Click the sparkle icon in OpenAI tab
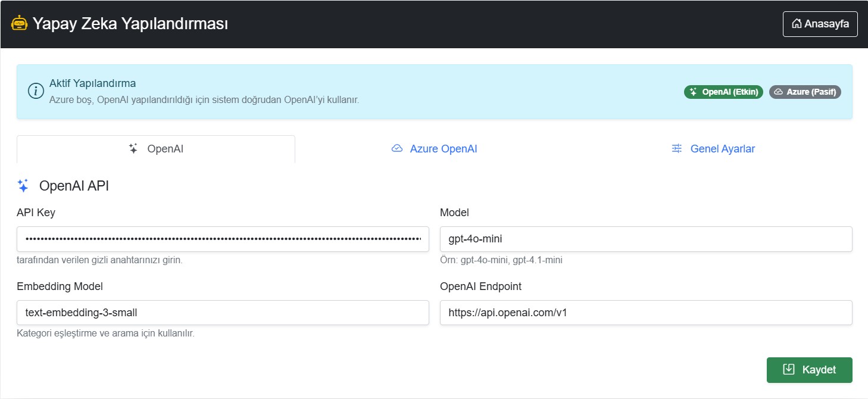Screen dimensions: 868x399 tap(133, 149)
